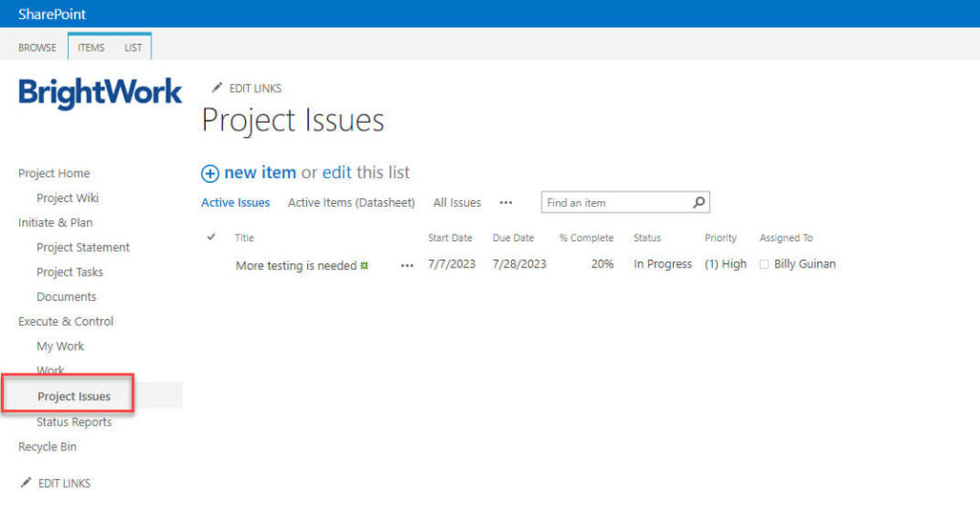Viewport: 980px width, 523px height.
Task: Open the More testing is needed issue
Action: pos(296,265)
